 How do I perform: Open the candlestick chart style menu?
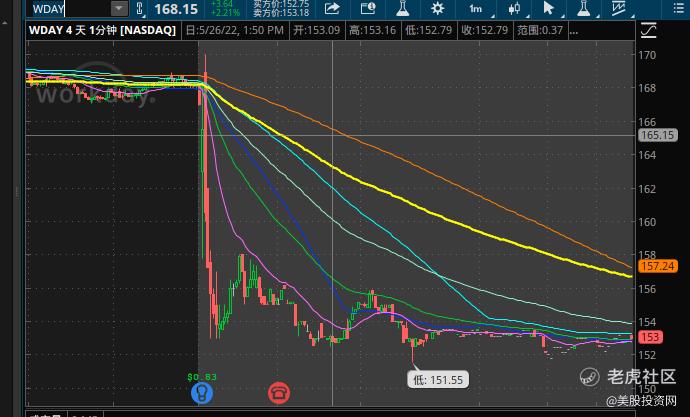point(514,8)
